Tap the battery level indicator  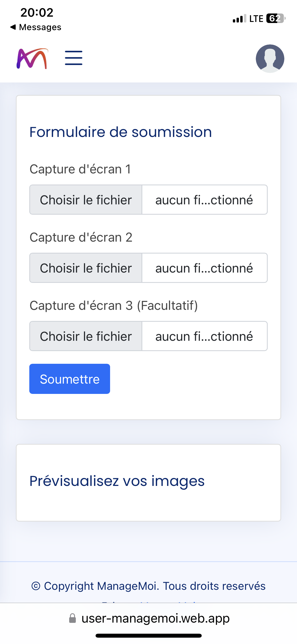(276, 19)
